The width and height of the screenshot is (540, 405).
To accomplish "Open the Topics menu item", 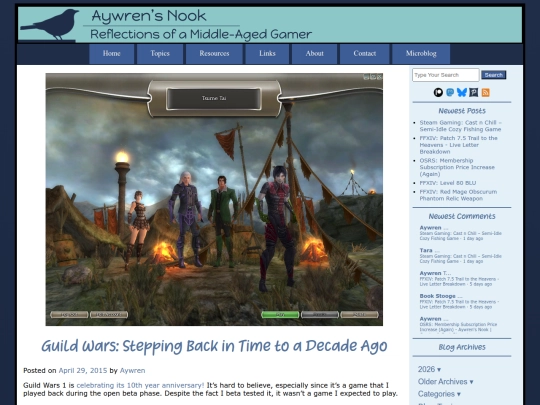I will 160,54.
